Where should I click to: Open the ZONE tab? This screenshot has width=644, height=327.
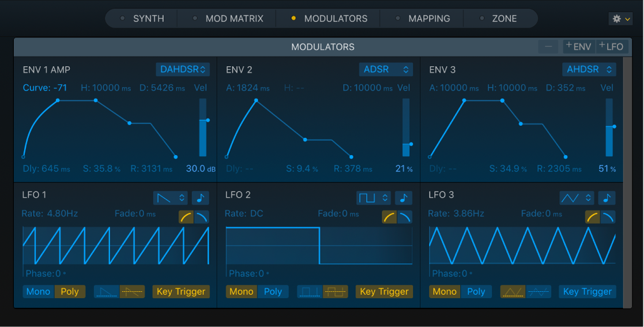[x=499, y=18]
